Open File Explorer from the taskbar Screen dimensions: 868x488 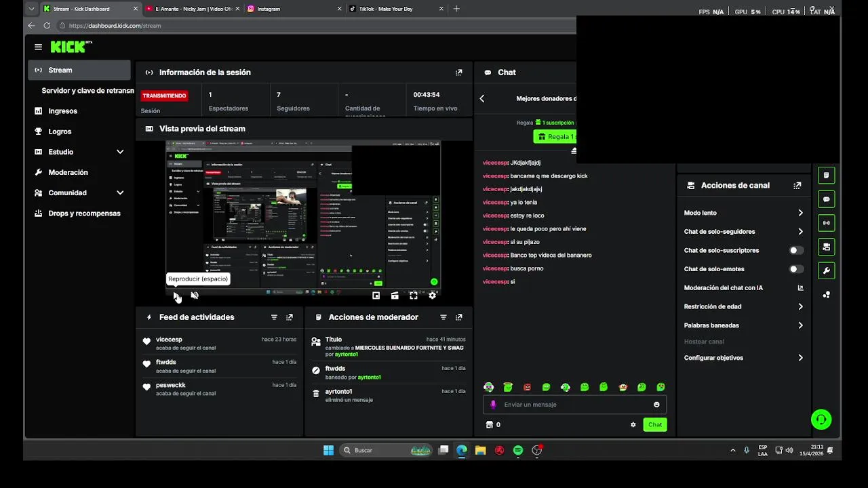point(480,450)
